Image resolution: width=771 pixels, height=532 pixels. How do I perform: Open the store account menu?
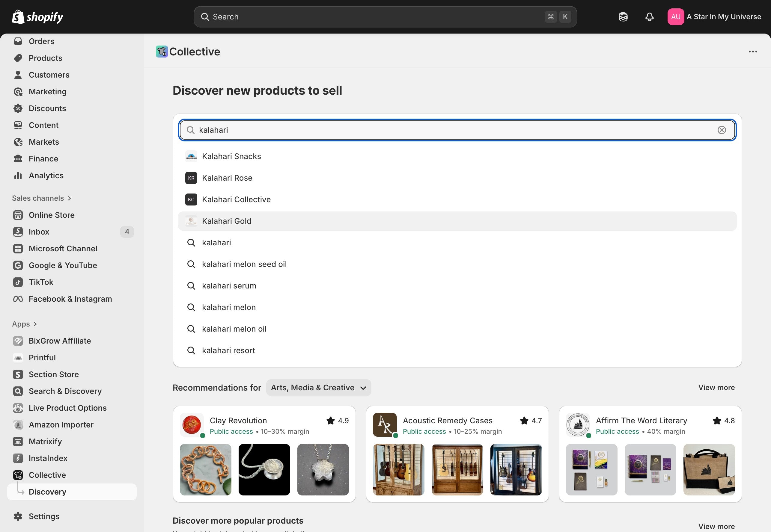pyautogui.click(x=714, y=17)
